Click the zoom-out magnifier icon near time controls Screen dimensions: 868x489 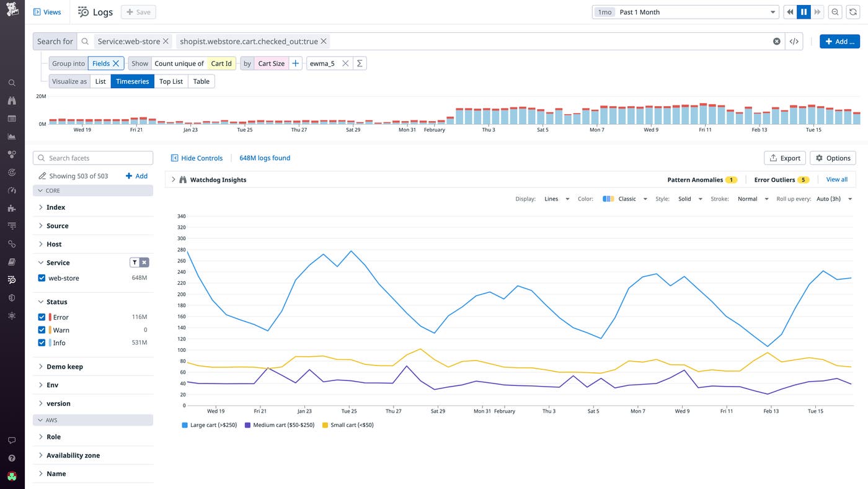pos(835,12)
